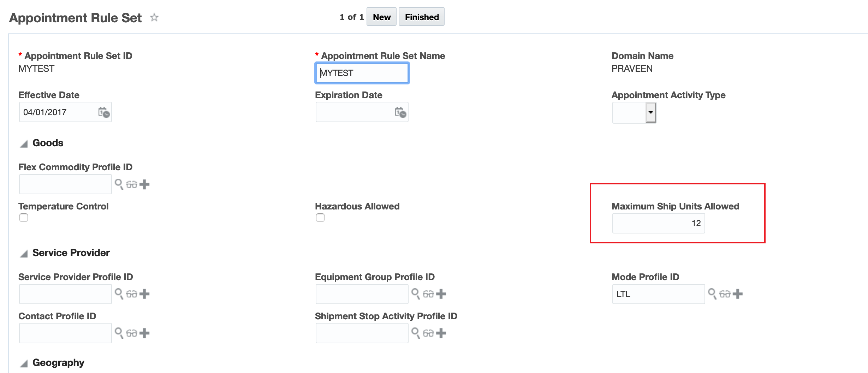Add new Service Provider Profile with plus icon
The image size is (868, 373).
[144, 294]
